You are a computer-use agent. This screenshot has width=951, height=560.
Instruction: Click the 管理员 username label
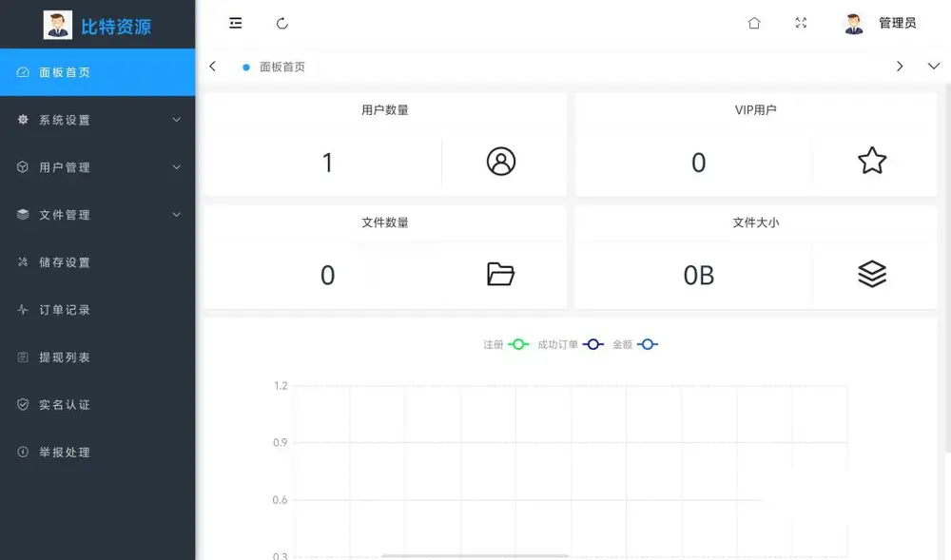coord(897,23)
